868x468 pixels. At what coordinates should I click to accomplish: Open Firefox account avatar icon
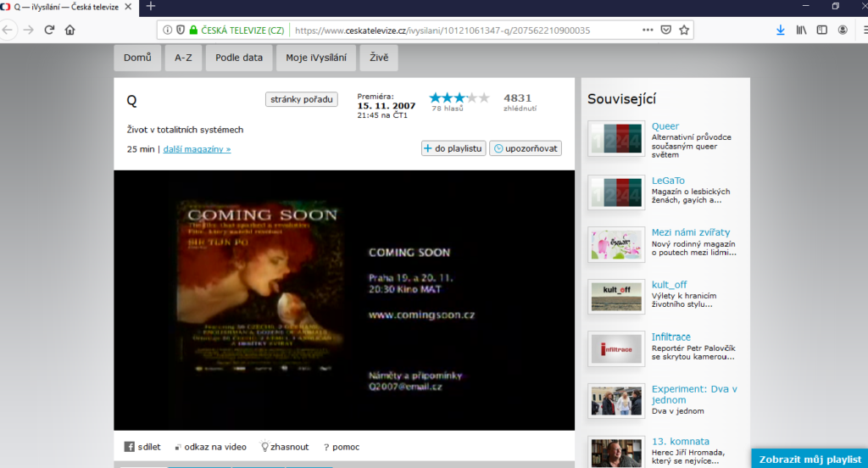(843, 30)
